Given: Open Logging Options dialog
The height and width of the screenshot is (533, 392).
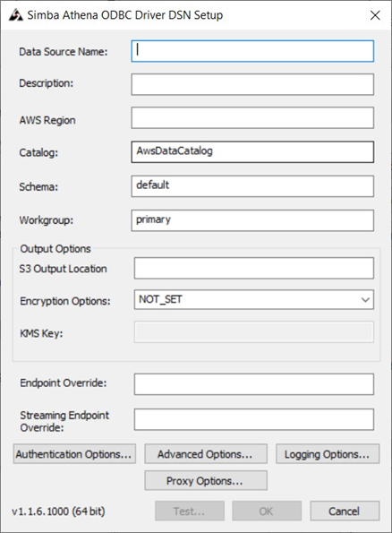Looking at the screenshot, I should 328,454.
